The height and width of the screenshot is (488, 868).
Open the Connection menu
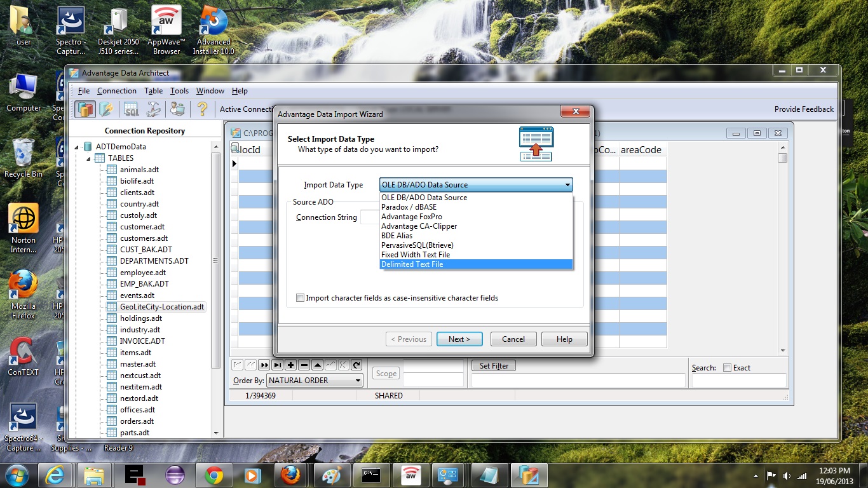click(117, 91)
